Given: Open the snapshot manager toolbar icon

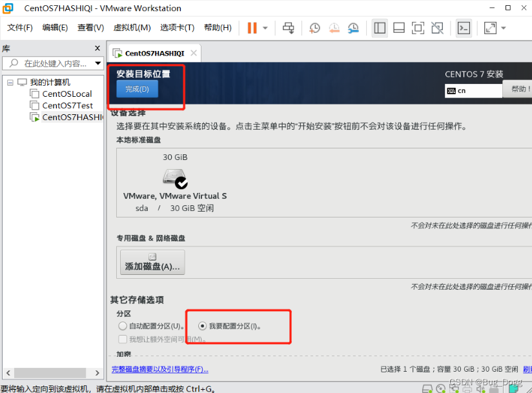Looking at the screenshot, I should coord(353,28).
